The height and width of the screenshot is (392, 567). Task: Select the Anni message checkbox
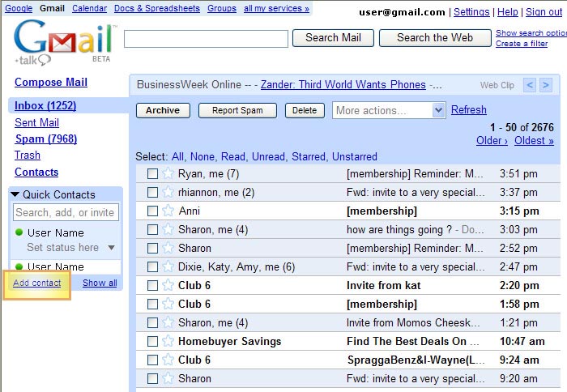[152, 211]
